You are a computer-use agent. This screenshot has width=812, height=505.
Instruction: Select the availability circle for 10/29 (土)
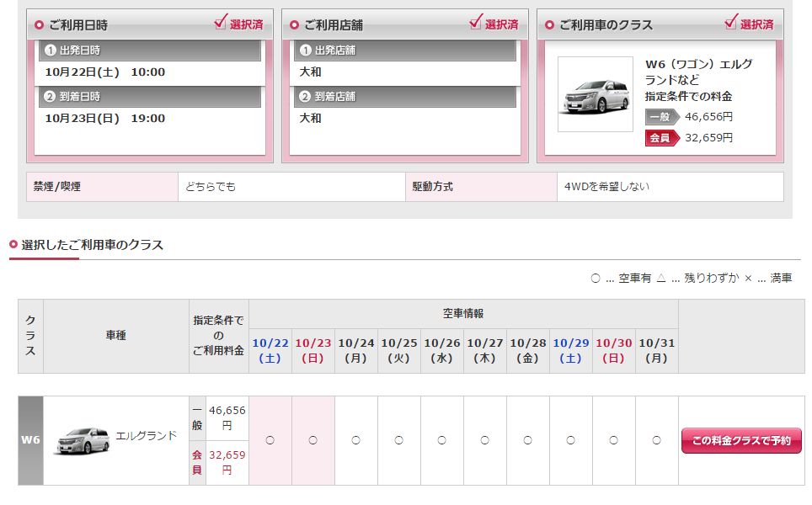click(571, 440)
